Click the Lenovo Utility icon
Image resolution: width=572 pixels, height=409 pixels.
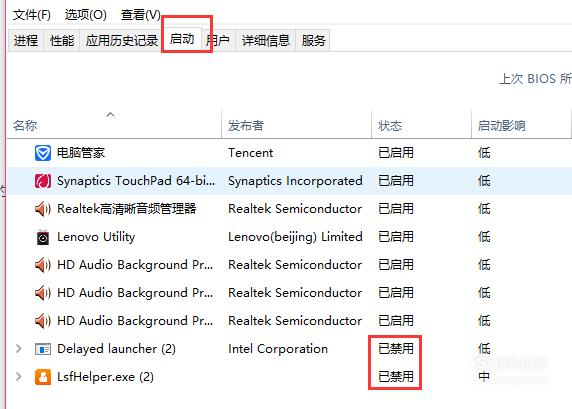43,238
